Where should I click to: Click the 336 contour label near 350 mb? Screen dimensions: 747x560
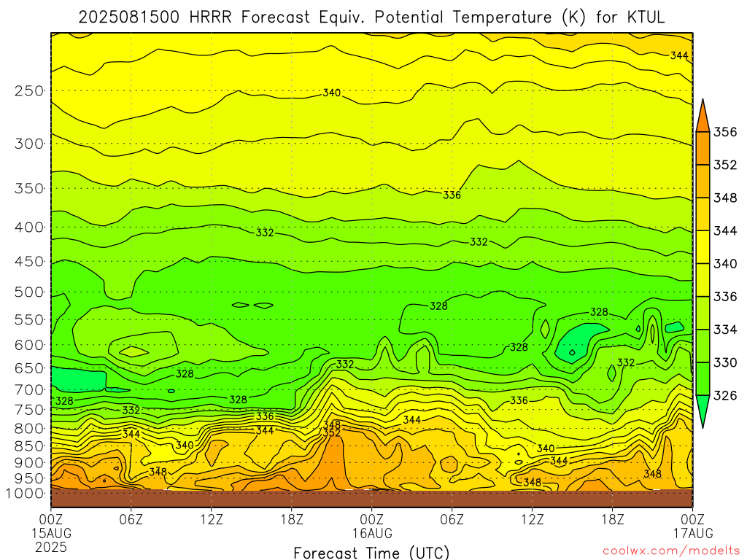[452, 195]
